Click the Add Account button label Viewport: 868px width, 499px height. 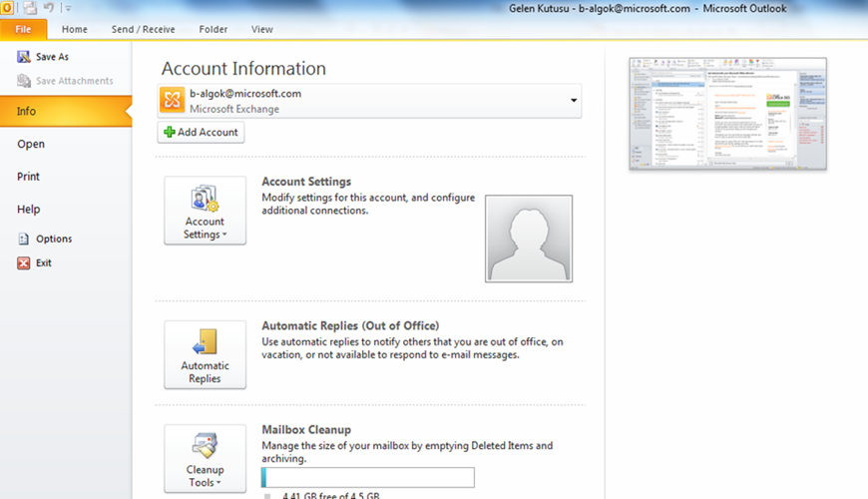[208, 133]
